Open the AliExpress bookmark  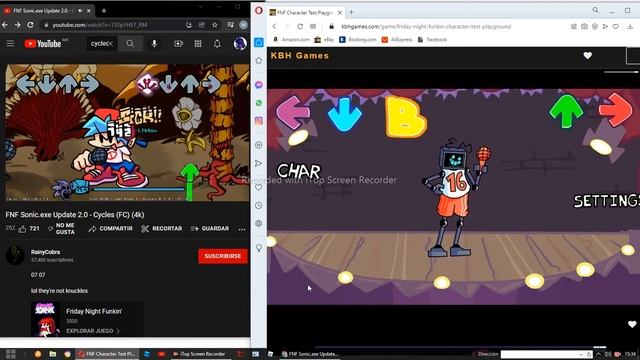pos(397,40)
